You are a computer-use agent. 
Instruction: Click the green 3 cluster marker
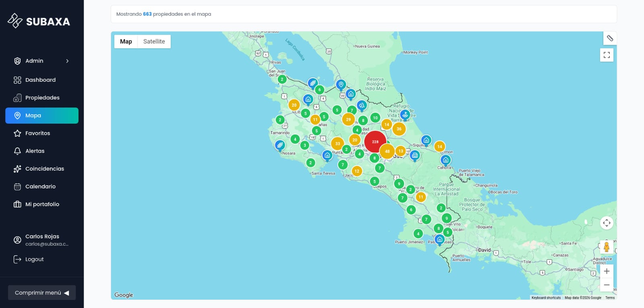[305, 145]
